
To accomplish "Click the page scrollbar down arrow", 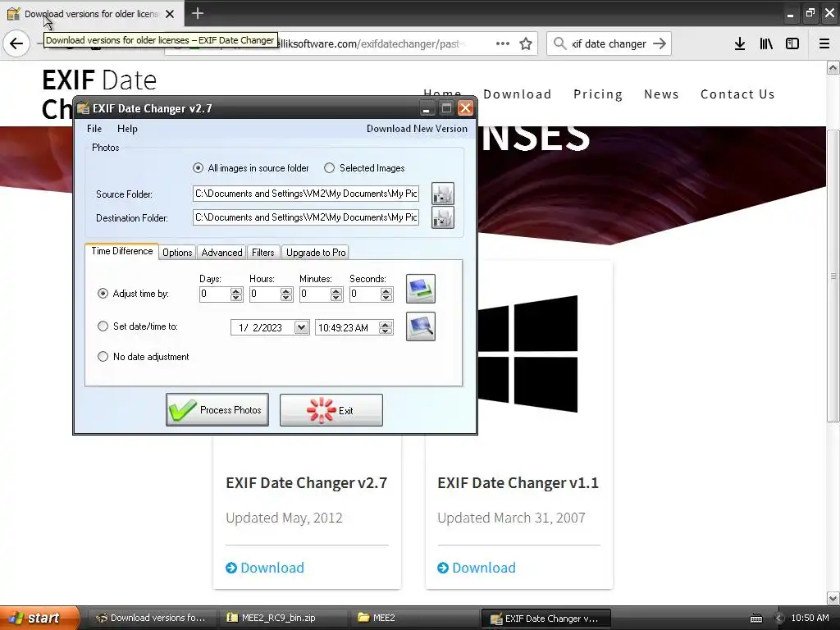I will tap(833, 598).
